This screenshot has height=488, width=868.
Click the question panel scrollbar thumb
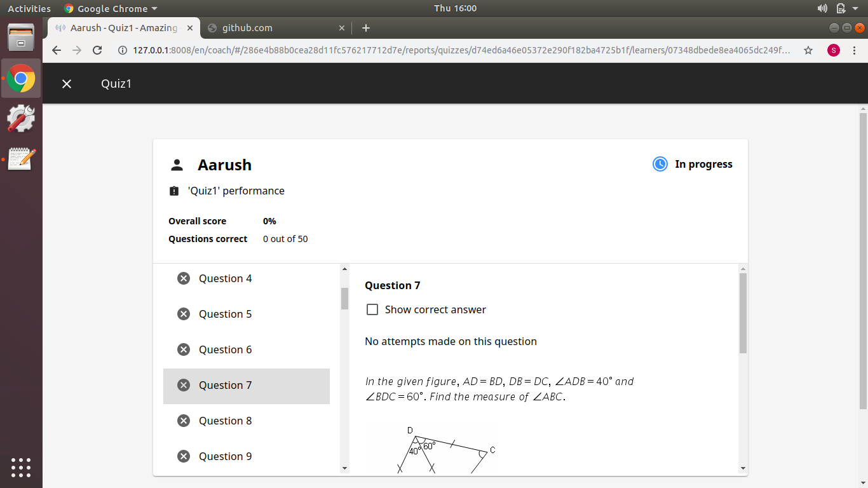(743, 313)
